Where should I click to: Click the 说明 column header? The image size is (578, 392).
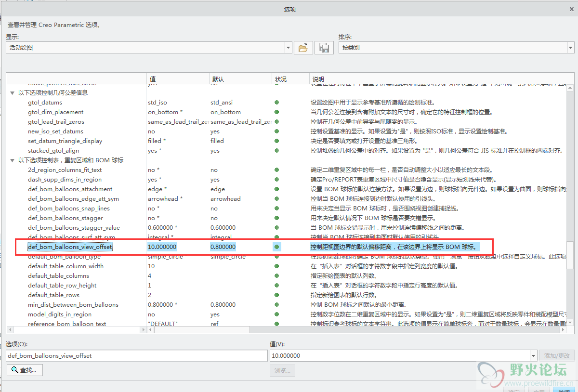(x=437, y=79)
